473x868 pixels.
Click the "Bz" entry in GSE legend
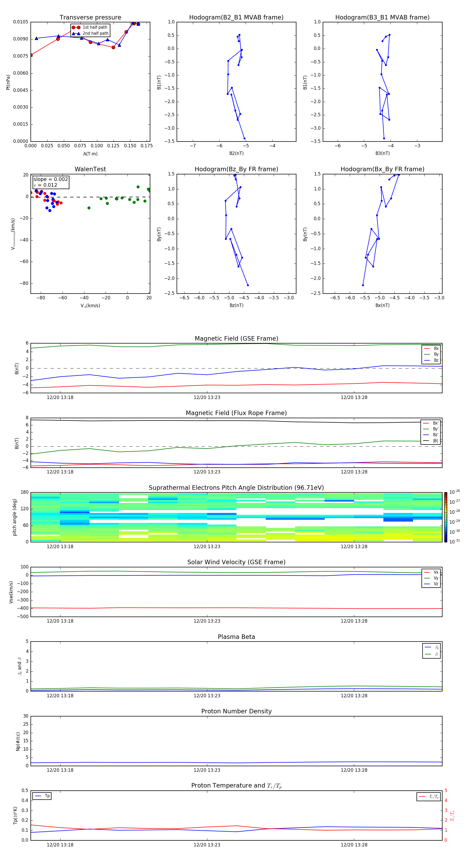tap(431, 360)
